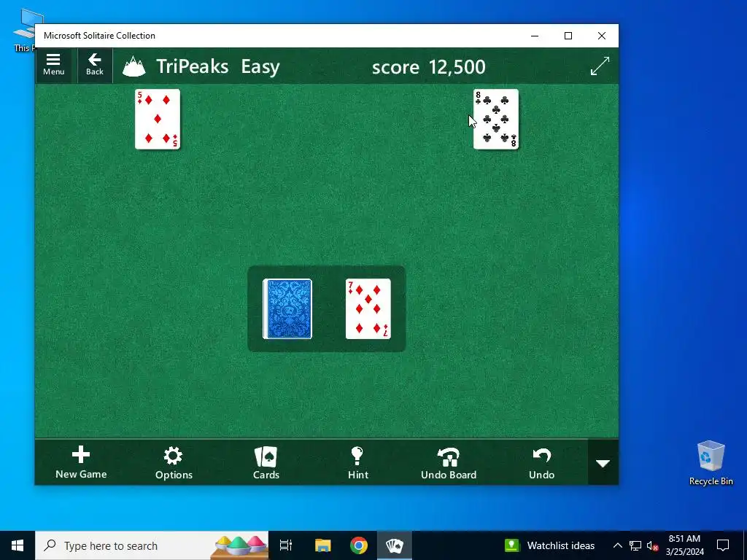Select the 5 of diamonds card
The width and height of the screenshot is (747, 560).
[x=158, y=119]
